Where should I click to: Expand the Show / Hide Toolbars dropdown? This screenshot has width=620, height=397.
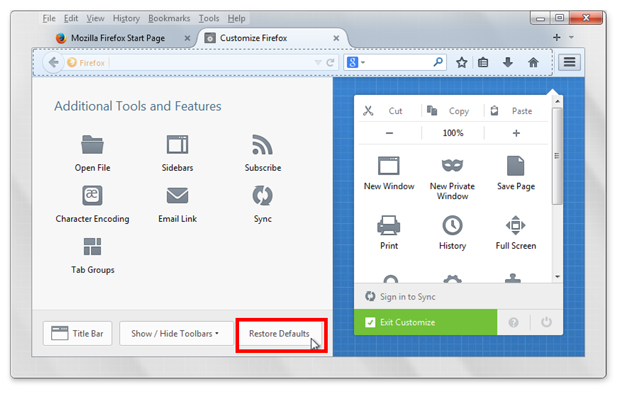click(x=176, y=334)
